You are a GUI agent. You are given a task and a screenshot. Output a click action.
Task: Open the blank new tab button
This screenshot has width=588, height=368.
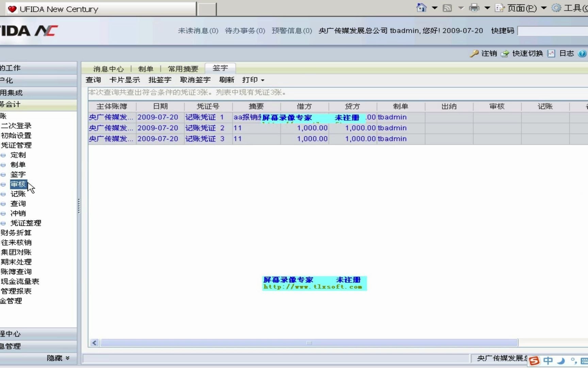tap(207, 9)
